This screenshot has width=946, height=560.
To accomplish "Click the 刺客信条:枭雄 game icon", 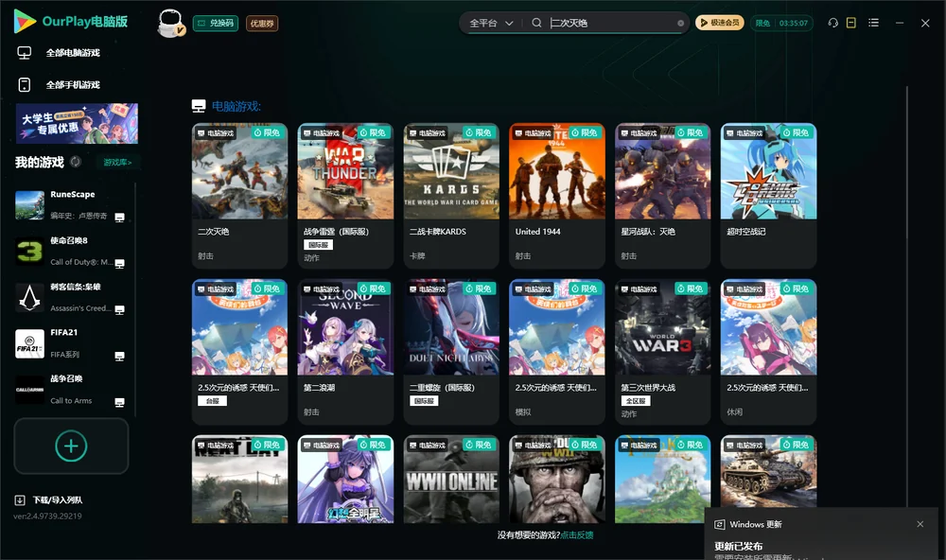I will 29,297.
